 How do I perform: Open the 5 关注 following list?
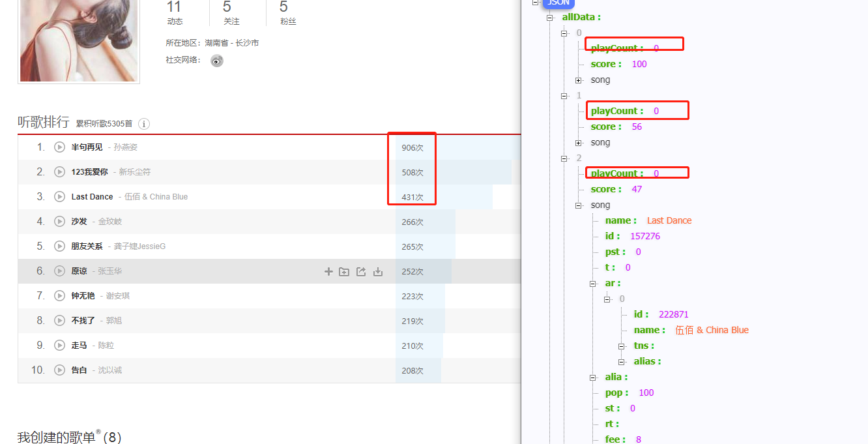click(231, 13)
